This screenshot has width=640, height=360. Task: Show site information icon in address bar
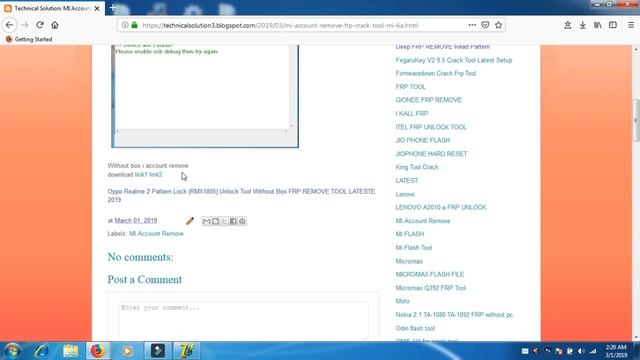pos(125,25)
